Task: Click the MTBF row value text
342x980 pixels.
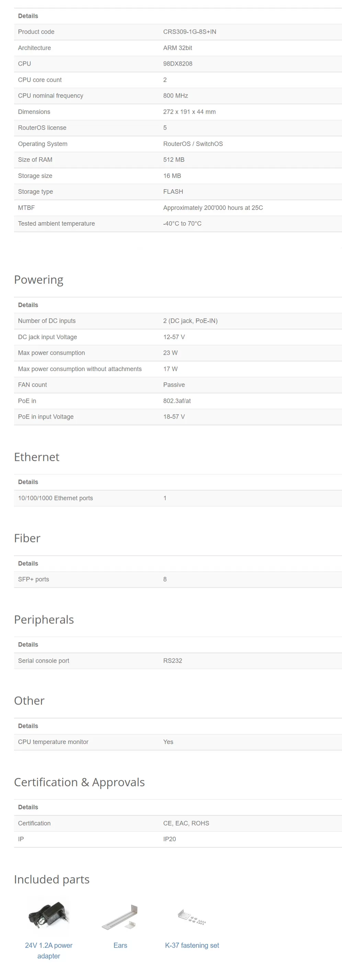Action: click(213, 208)
